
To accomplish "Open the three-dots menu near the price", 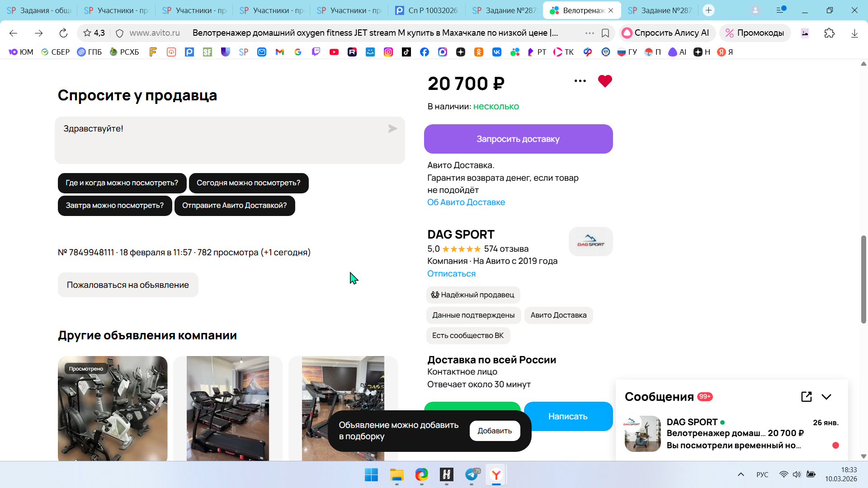I will click(x=580, y=81).
